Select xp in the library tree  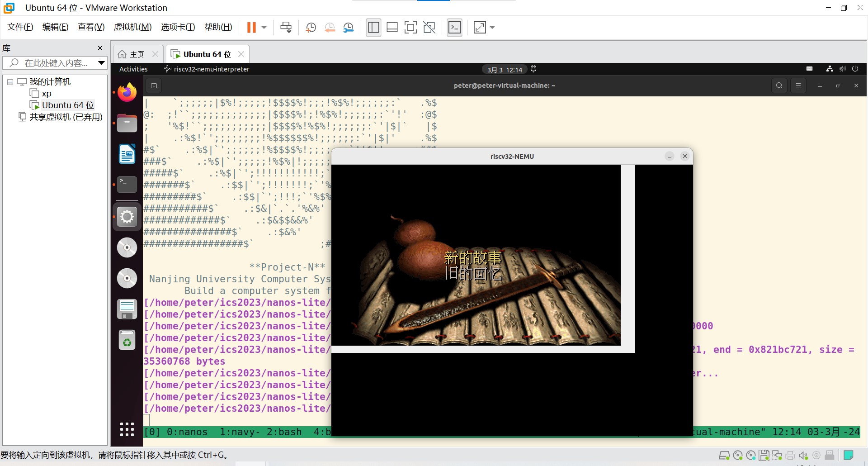pyautogui.click(x=47, y=94)
